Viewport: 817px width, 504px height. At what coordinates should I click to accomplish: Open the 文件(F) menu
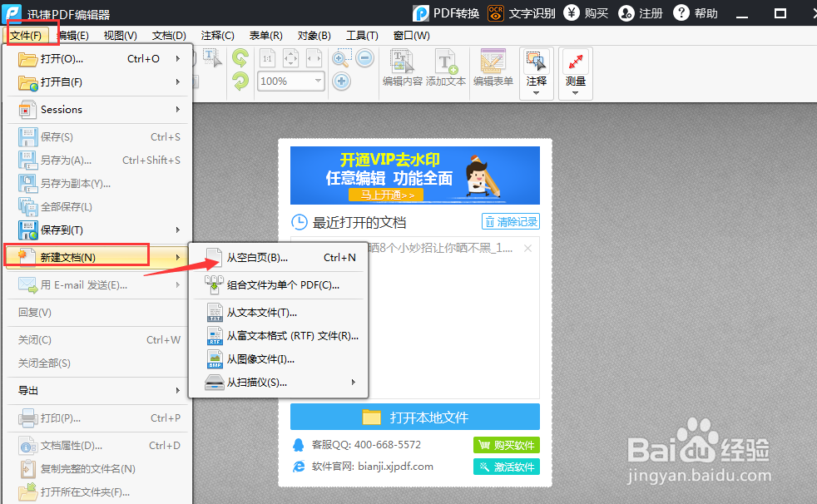point(26,36)
